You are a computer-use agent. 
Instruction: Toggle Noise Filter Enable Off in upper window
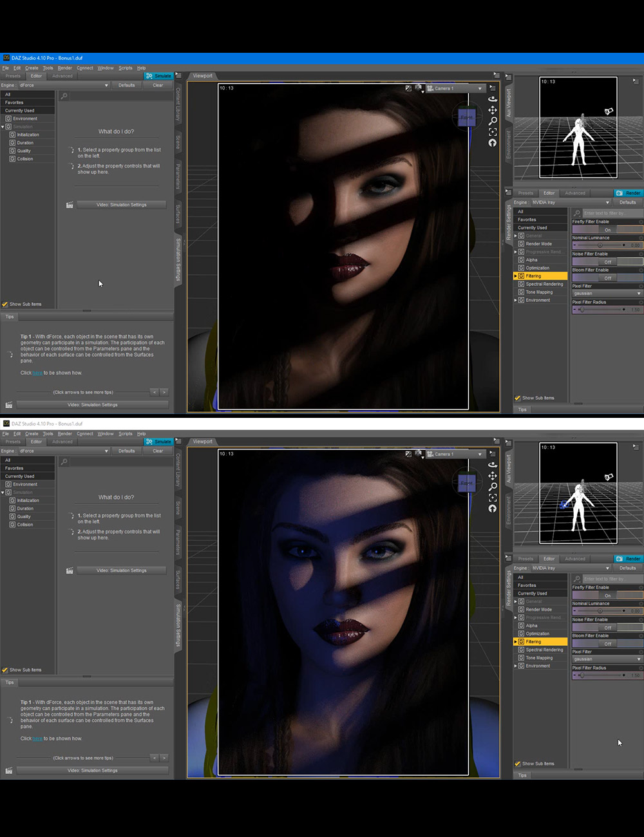(x=607, y=262)
